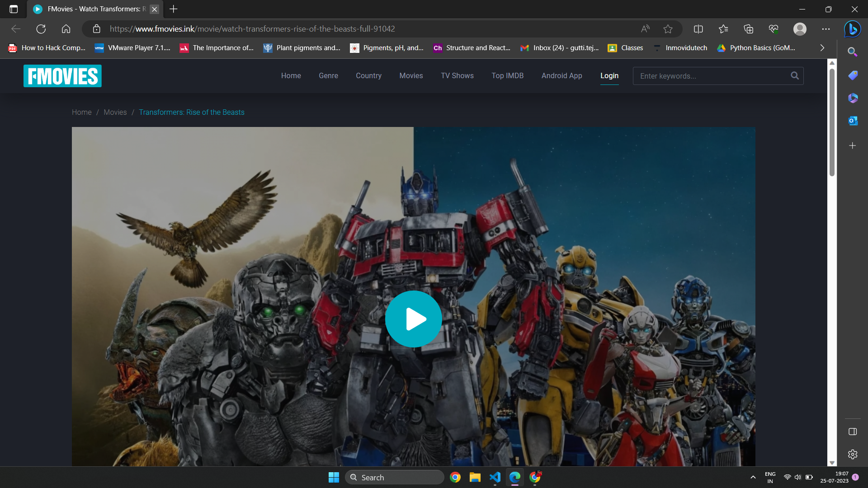Viewport: 868px width, 488px height.
Task: Reload the page with Refresh icon
Action: (x=41, y=29)
